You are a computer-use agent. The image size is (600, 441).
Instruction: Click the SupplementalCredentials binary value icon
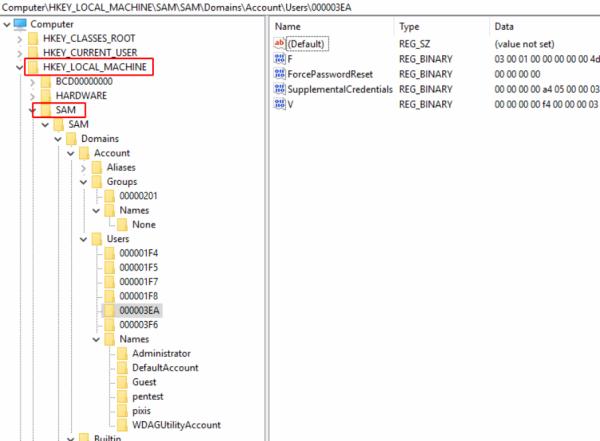(280, 89)
